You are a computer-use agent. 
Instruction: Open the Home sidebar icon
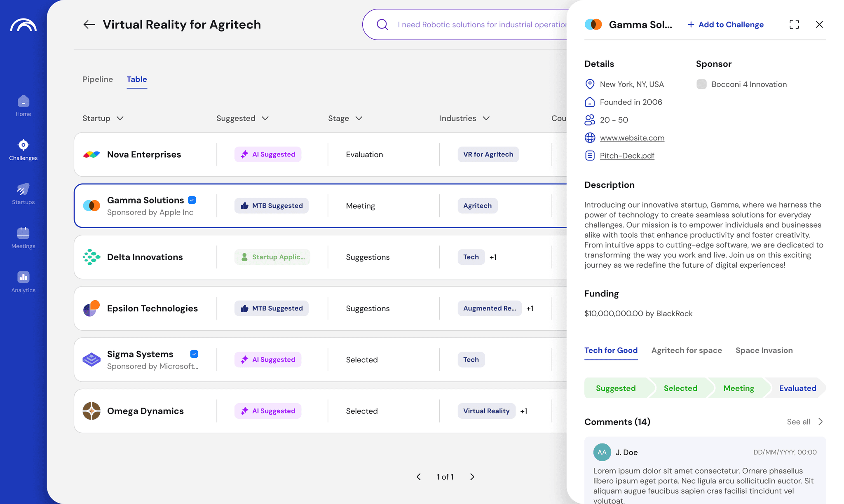23,101
